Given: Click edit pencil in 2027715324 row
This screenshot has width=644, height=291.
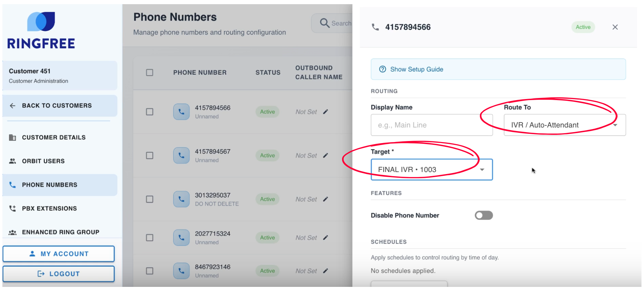Looking at the screenshot, I should [326, 238].
